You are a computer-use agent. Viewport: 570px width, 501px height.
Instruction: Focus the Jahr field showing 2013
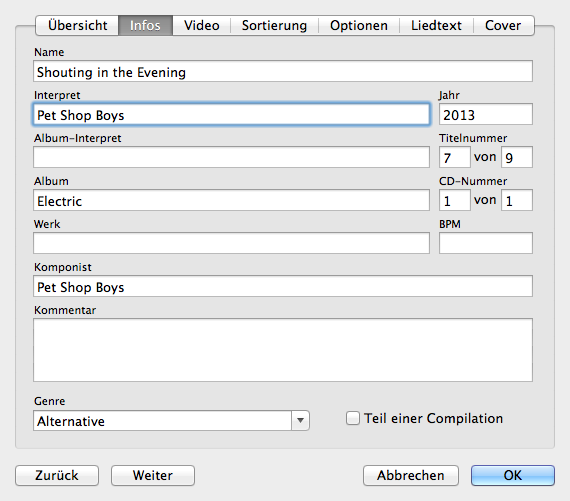486,114
